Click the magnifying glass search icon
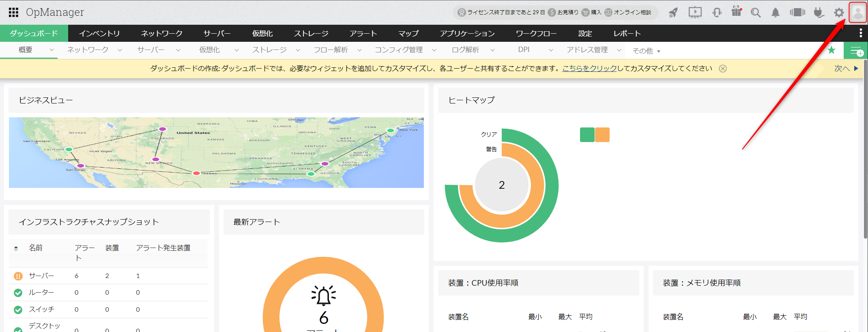Screen dimensions: 868x332 click(755, 13)
